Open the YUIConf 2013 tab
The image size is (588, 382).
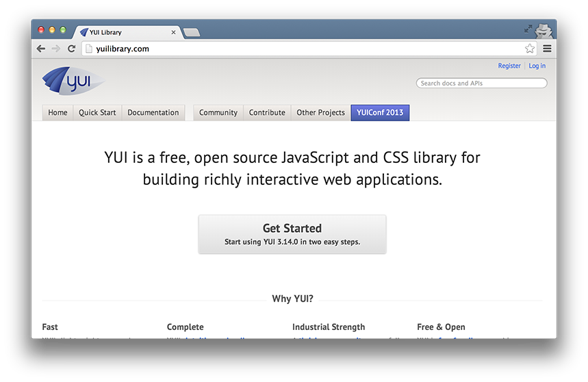click(x=380, y=112)
